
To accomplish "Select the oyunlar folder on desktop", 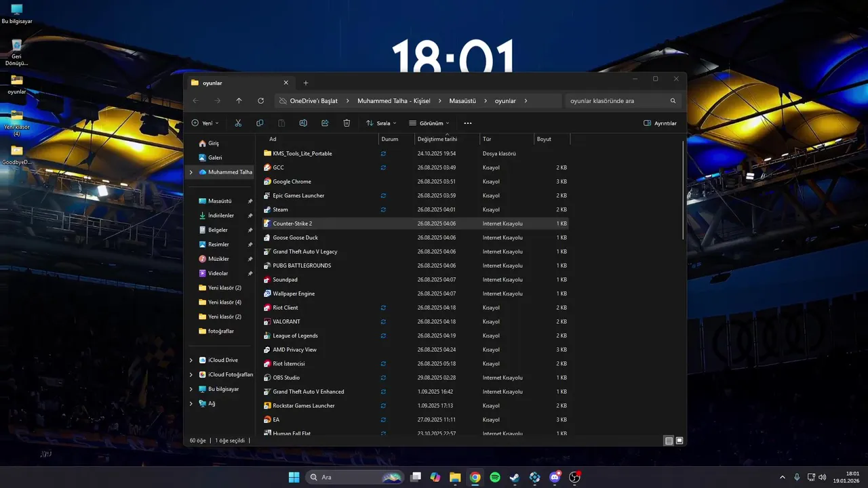I will point(17,85).
